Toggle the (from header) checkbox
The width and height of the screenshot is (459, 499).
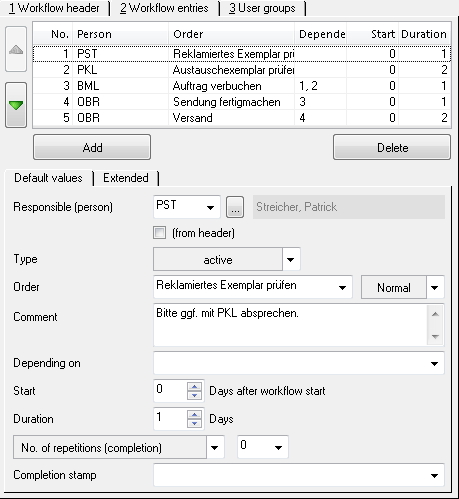click(x=159, y=233)
